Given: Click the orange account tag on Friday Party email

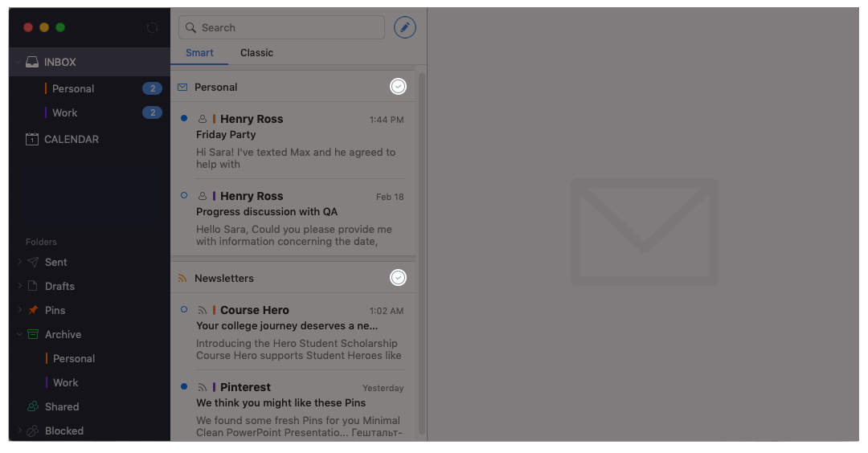Looking at the screenshot, I should click(214, 119).
